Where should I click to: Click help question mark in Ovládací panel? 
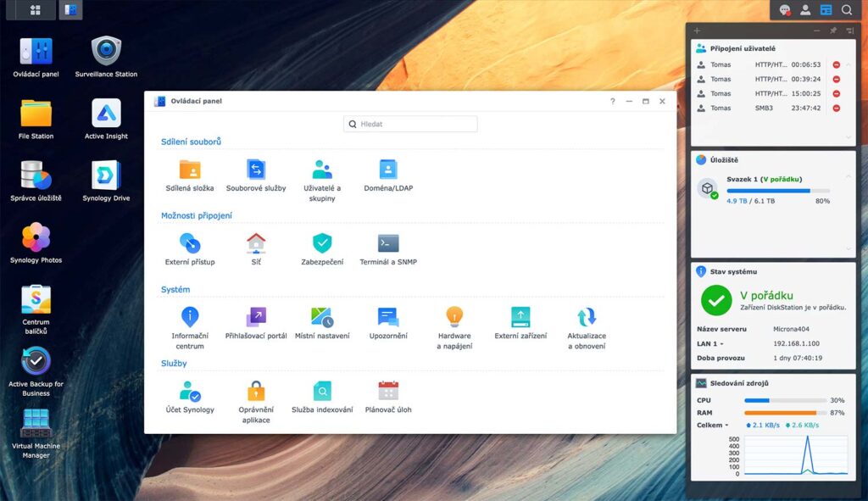click(x=612, y=102)
